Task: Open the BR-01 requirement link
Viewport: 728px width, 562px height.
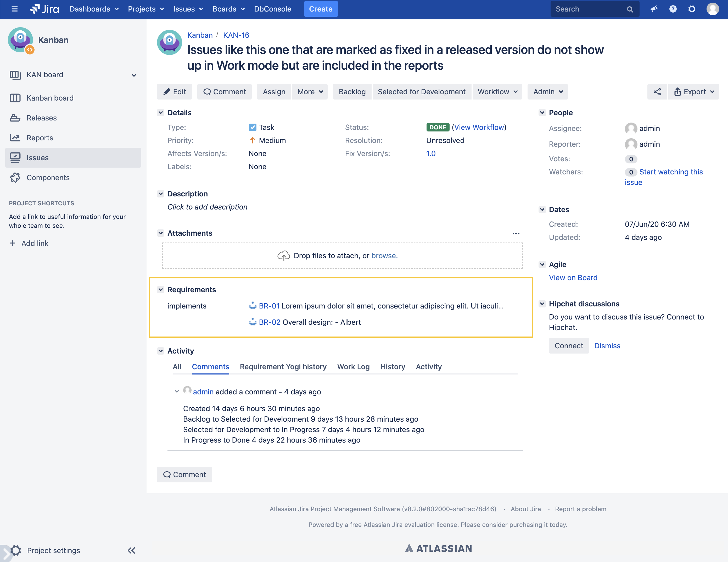Action: click(x=269, y=306)
